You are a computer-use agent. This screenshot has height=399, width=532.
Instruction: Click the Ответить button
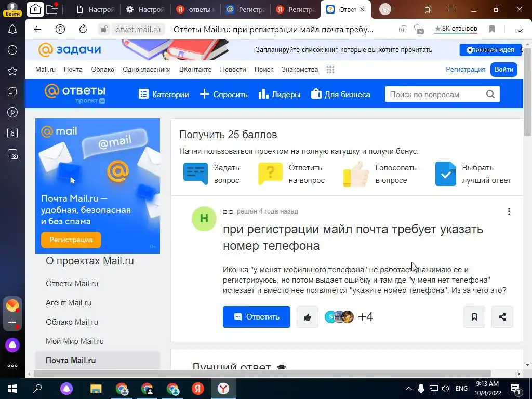pos(257,317)
